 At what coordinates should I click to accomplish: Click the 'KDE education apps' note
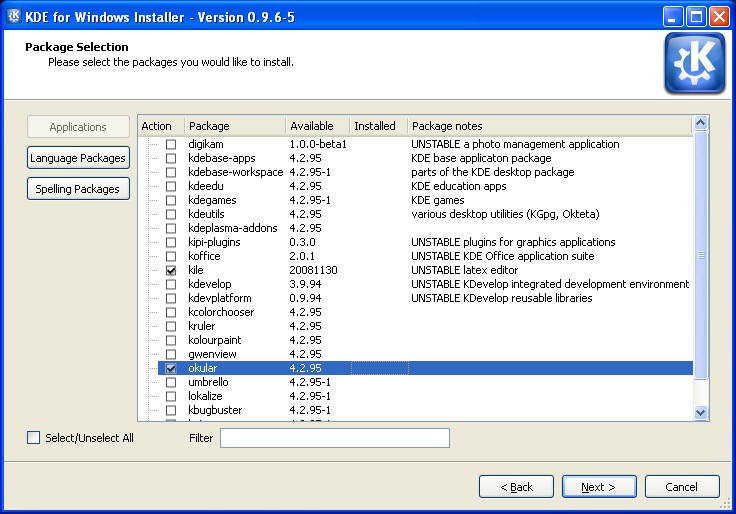click(x=459, y=186)
